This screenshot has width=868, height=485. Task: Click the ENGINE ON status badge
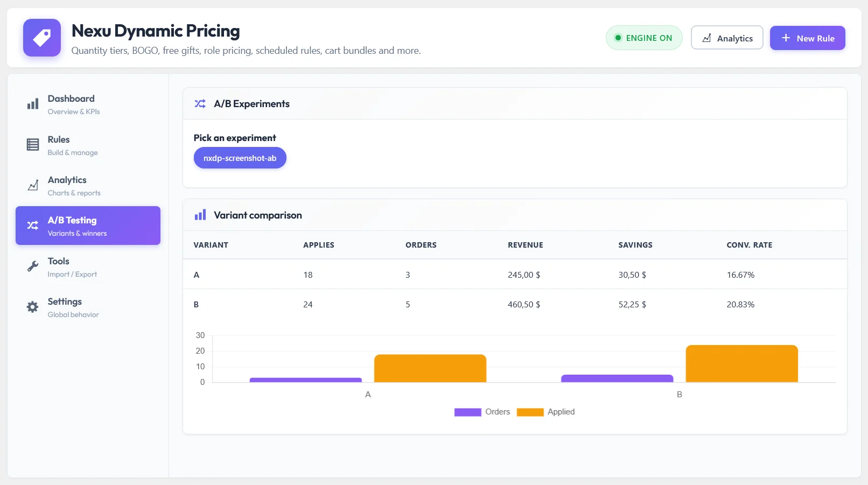pos(644,38)
